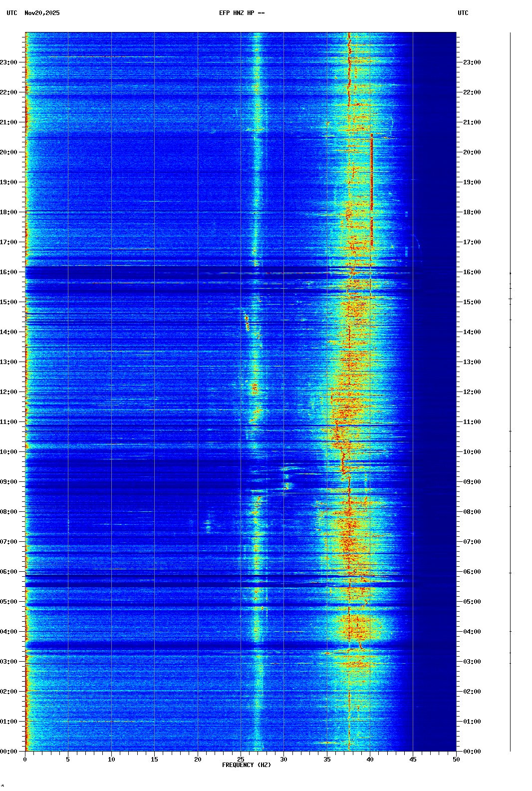Click the red 40 Hz line near 19:00
Screen dimensions: 532x791
click(x=372, y=182)
